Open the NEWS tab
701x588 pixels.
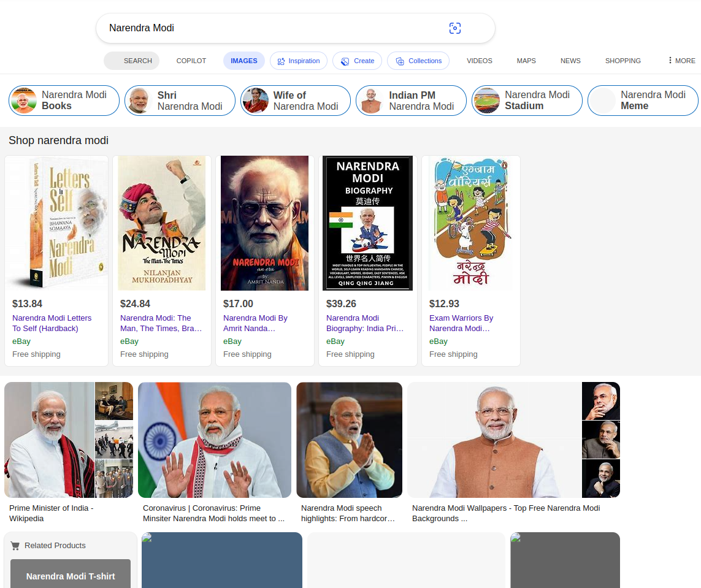coord(570,61)
